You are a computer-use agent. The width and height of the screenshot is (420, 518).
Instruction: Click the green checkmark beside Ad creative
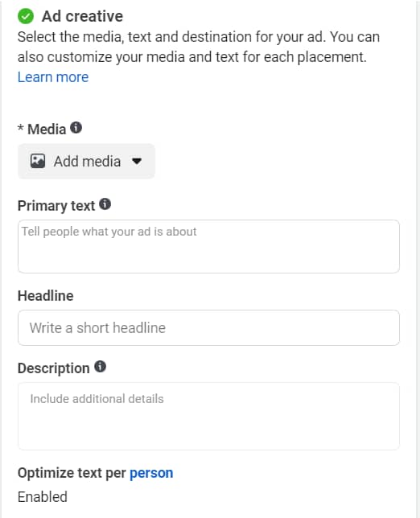click(x=26, y=16)
